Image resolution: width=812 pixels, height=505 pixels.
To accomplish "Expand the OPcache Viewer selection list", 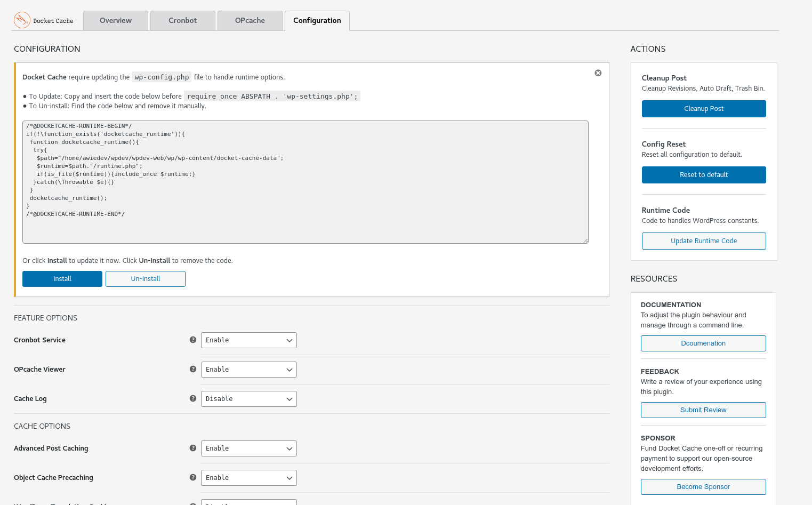I will (x=248, y=369).
